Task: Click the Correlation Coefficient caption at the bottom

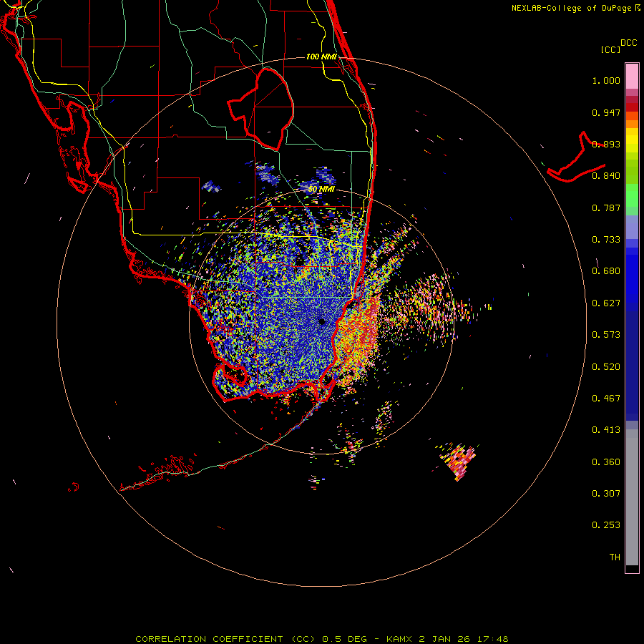Action: tap(322, 639)
